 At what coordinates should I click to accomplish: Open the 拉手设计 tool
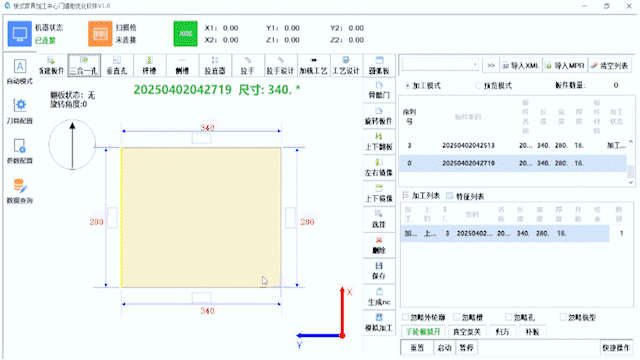pos(280,65)
